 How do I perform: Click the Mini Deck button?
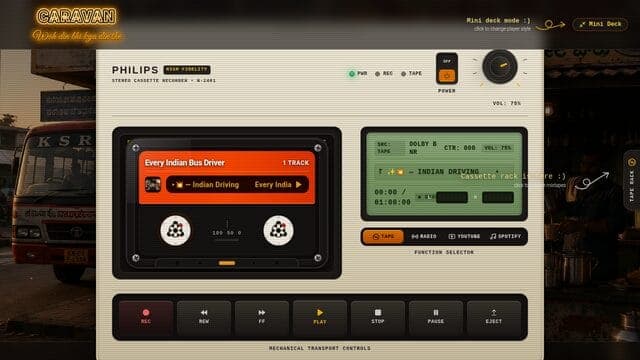coord(600,24)
